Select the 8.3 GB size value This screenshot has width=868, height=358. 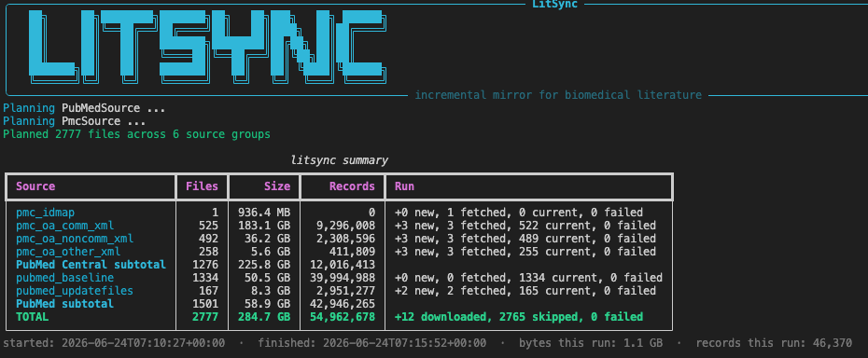click(x=271, y=291)
